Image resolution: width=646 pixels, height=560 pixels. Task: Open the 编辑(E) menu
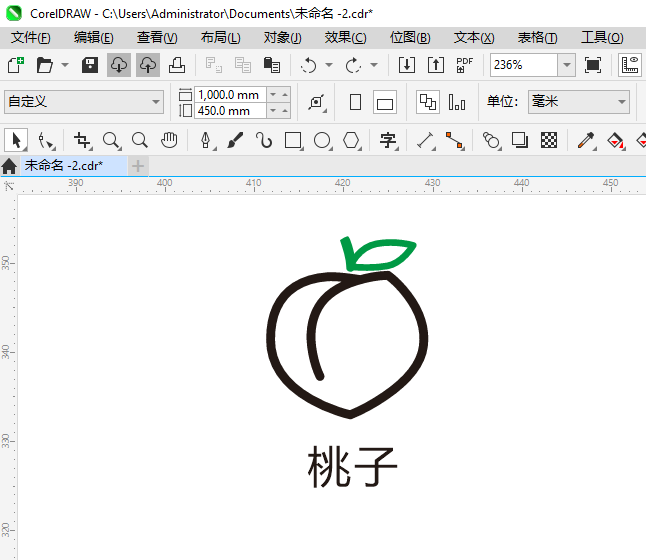pos(94,38)
